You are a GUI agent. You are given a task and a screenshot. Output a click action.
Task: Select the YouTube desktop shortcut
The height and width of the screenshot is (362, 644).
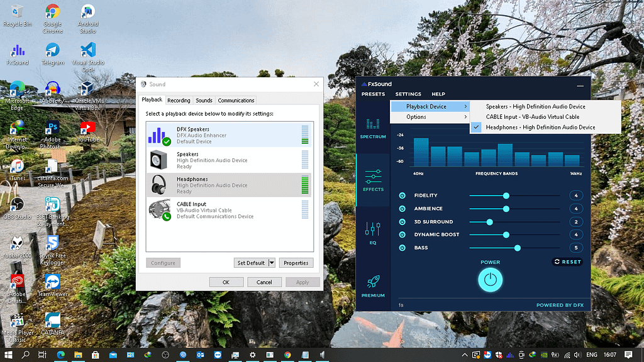coord(88,132)
